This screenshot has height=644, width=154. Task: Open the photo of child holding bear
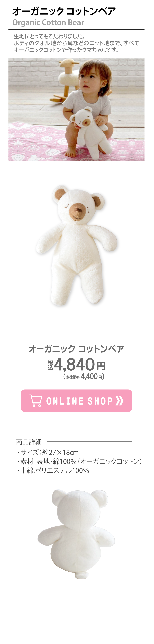pyautogui.click(x=76, y=109)
